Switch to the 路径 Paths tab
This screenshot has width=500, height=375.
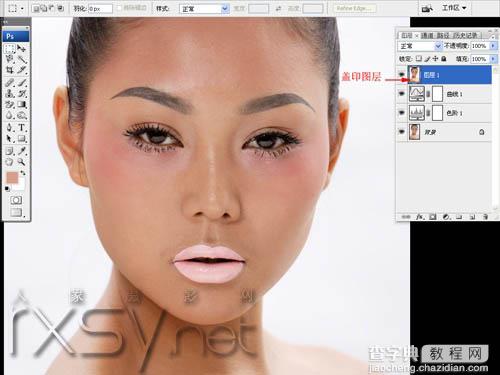443,35
